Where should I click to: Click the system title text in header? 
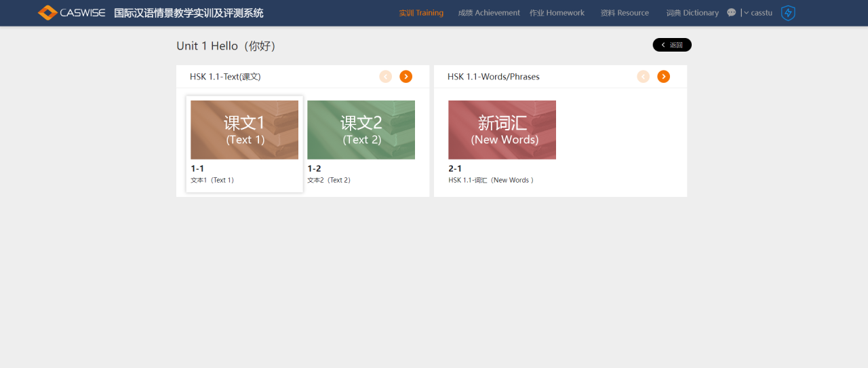(x=189, y=13)
